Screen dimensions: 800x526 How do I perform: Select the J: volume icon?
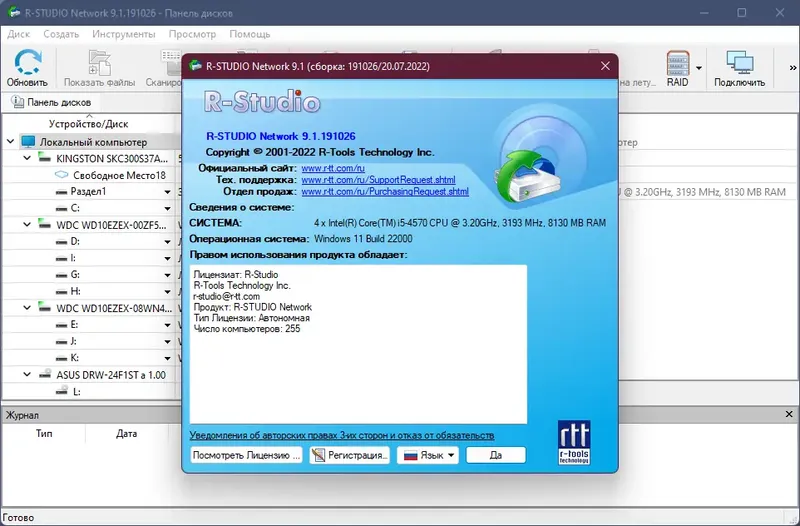[x=62, y=341]
